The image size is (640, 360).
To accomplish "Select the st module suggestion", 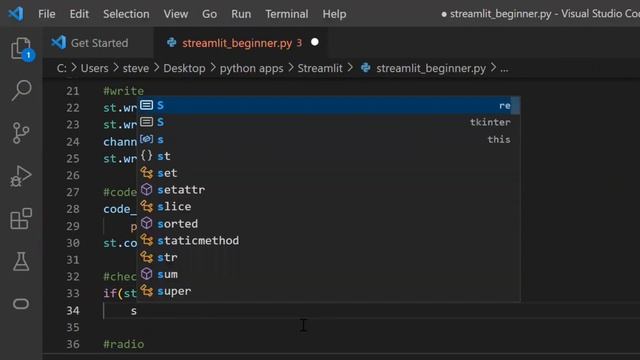I will tap(328, 156).
